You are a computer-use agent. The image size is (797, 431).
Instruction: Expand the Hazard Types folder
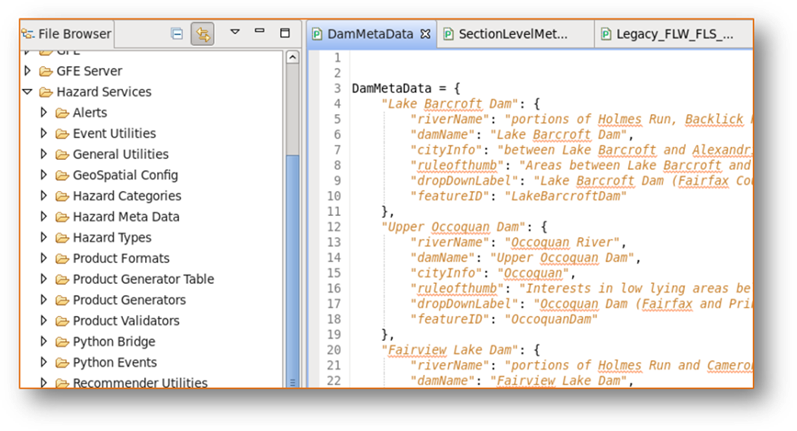tap(44, 237)
